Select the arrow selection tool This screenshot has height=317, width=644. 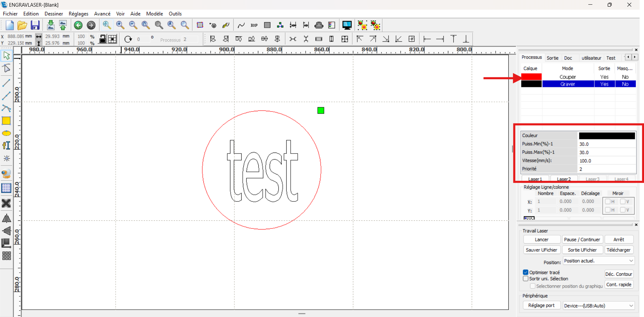tap(6, 56)
